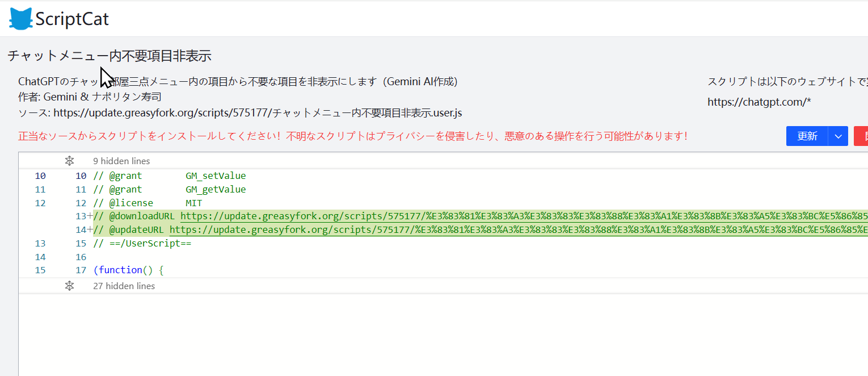Open the dropdown arrow beside 更新

tap(838, 136)
